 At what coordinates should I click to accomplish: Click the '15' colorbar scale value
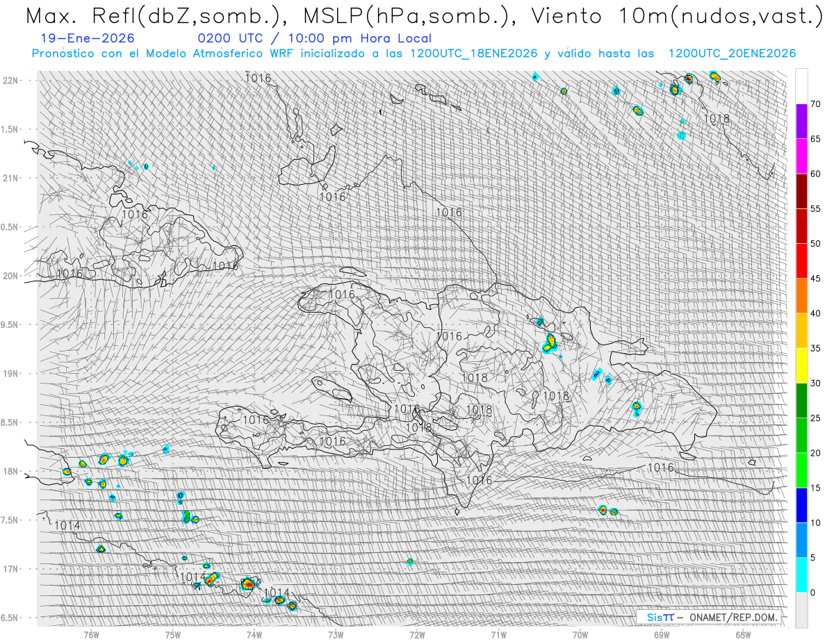click(815, 488)
